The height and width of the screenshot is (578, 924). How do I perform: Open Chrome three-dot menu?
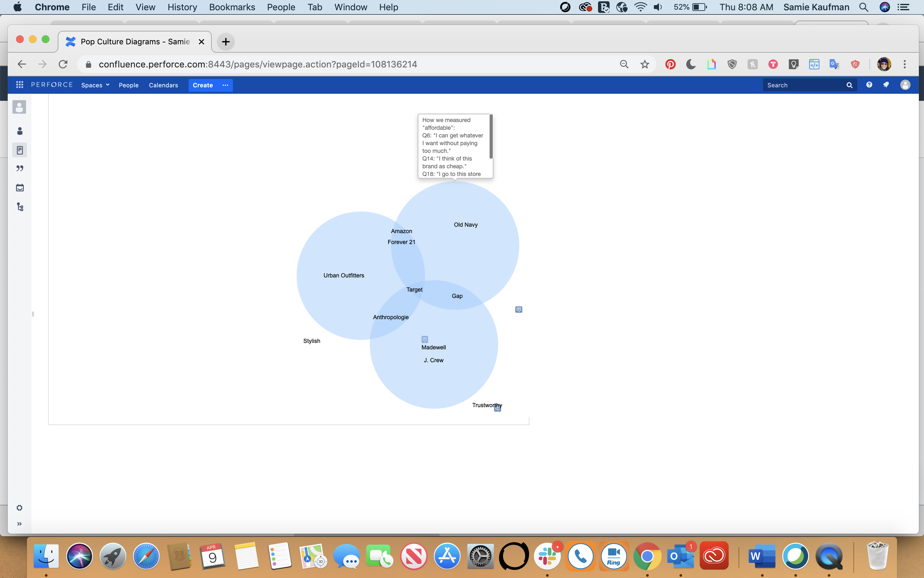pyautogui.click(x=904, y=64)
